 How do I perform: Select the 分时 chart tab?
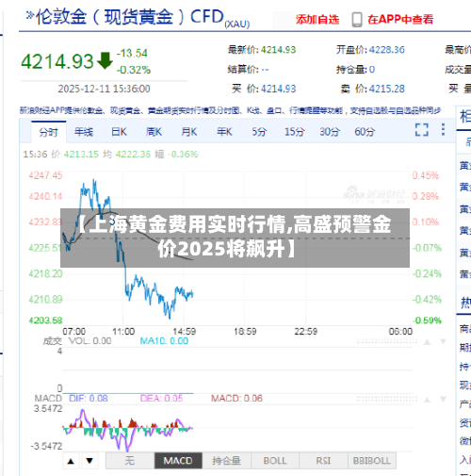tap(48, 132)
